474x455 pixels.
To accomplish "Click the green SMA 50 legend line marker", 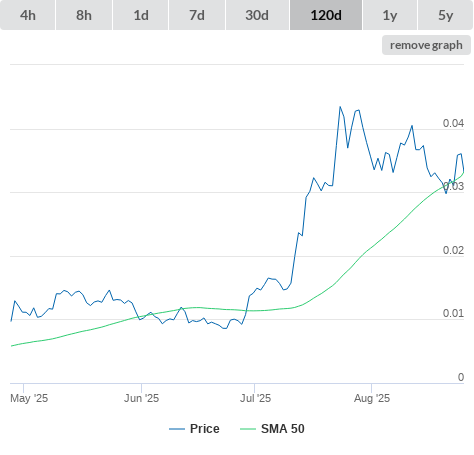I will coord(248,429).
